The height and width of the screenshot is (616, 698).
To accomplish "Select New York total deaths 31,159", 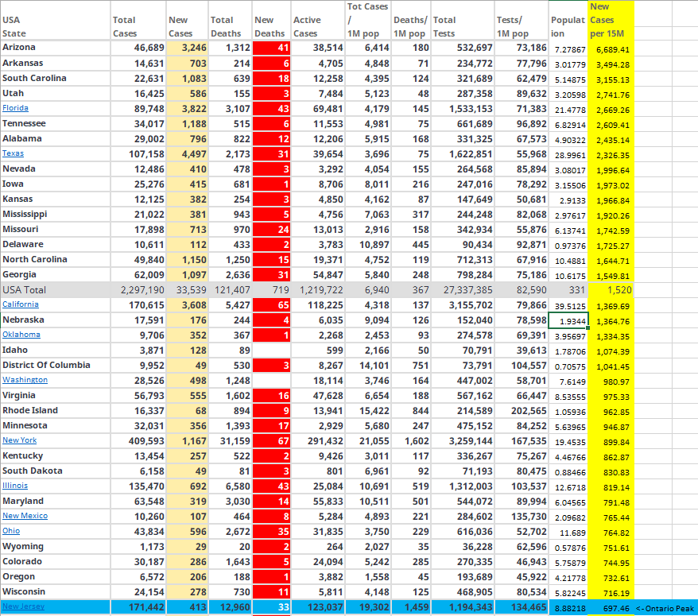I will [230, 441].
